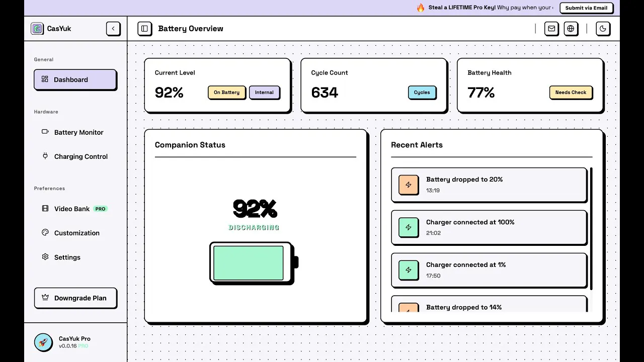The image size is (644, 362).
Task: Open the Battery dropped to 14% alert
Action: (489, 304)
